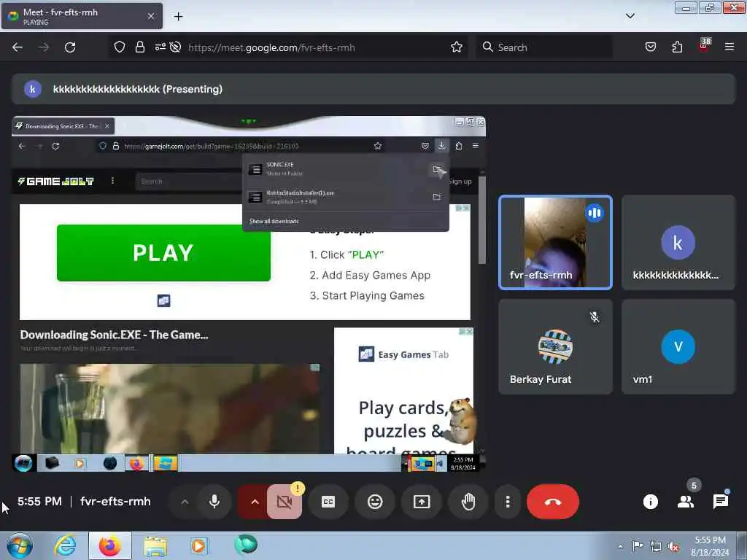The width and height of the screenshot is (747, 560).
Task: Select the vm1 participant tile
Action: click(x=678, y=346)
